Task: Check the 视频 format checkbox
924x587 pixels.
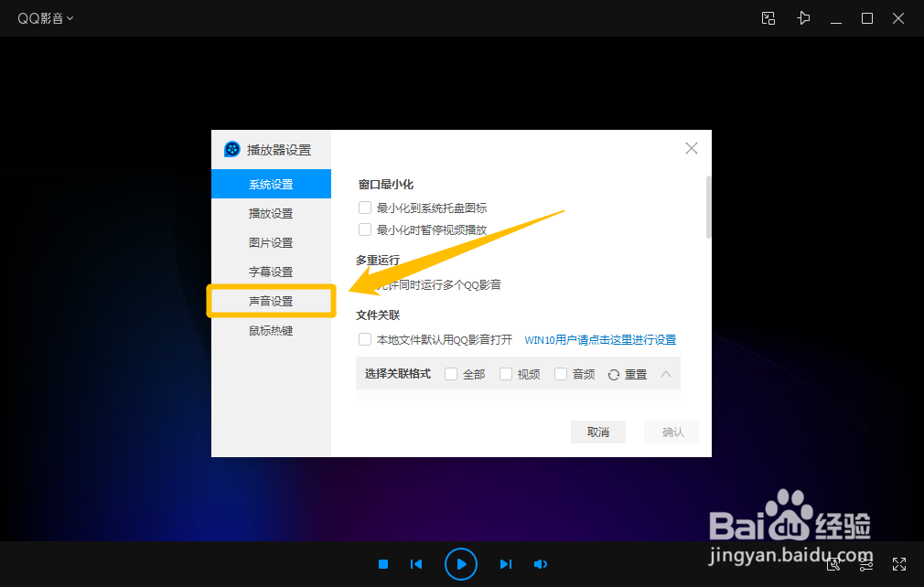Action: (506, 374)
